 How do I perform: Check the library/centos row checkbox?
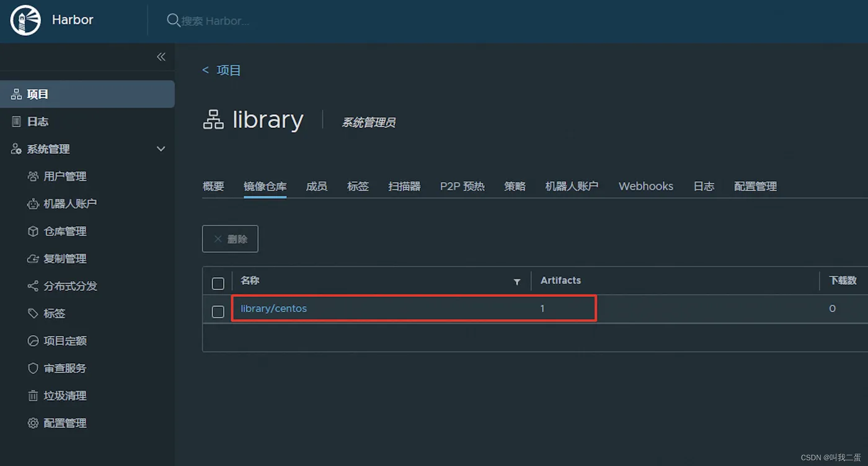[218, 311]
